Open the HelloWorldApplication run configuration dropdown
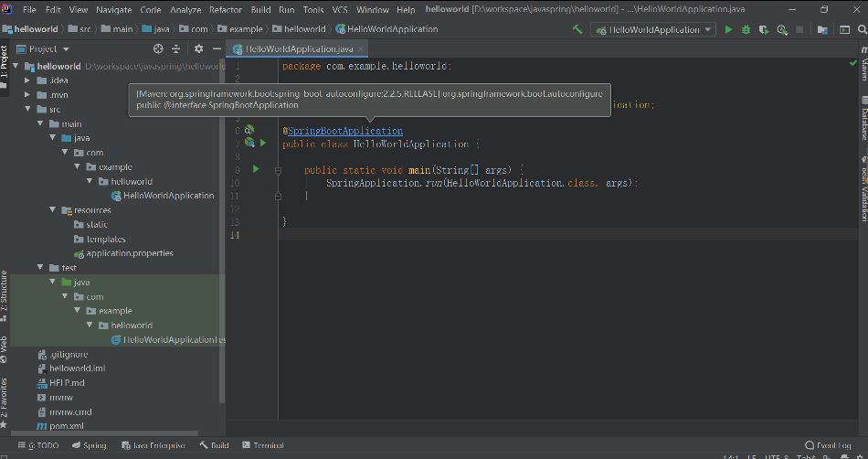This screenshot has height=459, width=868. pyautogui.click(x=653, y=29)
